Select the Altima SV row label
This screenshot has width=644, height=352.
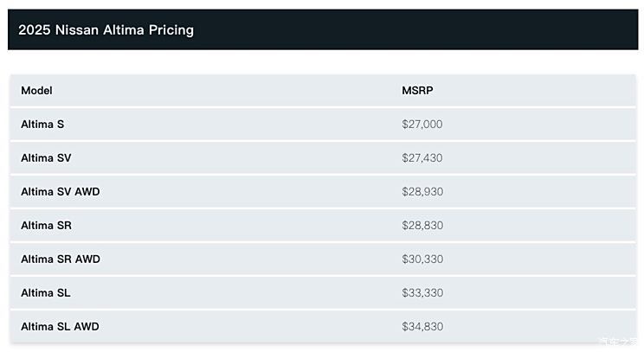click(46, 158)
